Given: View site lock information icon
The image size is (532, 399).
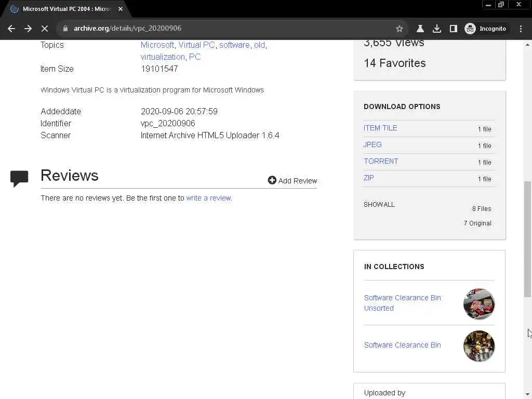Looking at the screenshot, I should [x=65, y=29].
